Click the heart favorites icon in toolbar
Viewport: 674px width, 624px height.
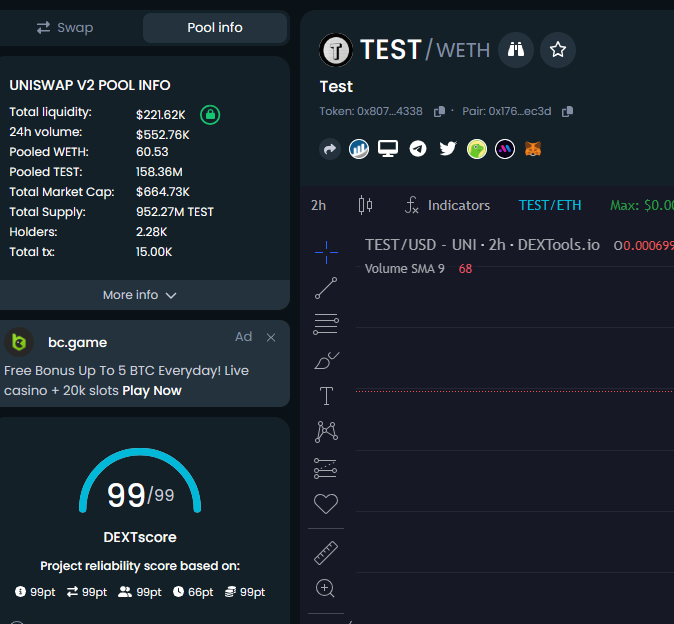click(326, 504)
